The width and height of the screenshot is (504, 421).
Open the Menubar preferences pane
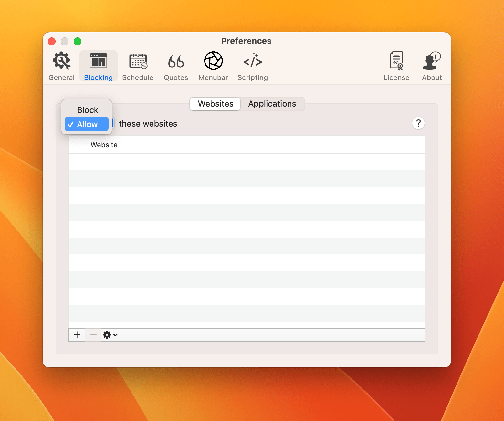[x=213, y=66]
